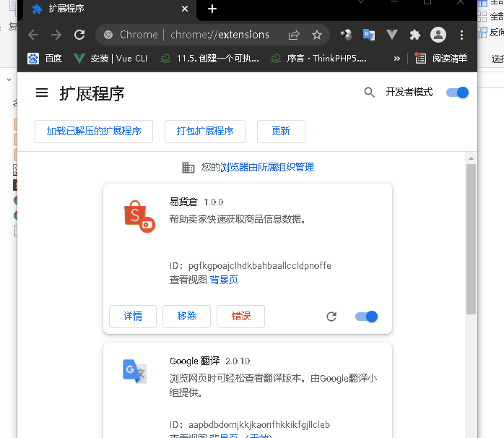
Task: Open a new tab with the plus button
Action: (212, 9)
